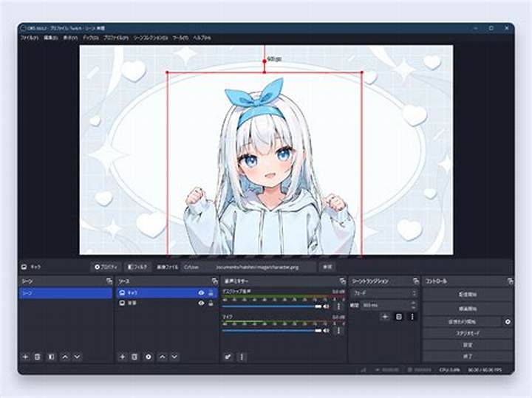Click the プロパティ (Properties) button in source toolbar
This screenshot has width=532, height=398.
tap(106, 267)
